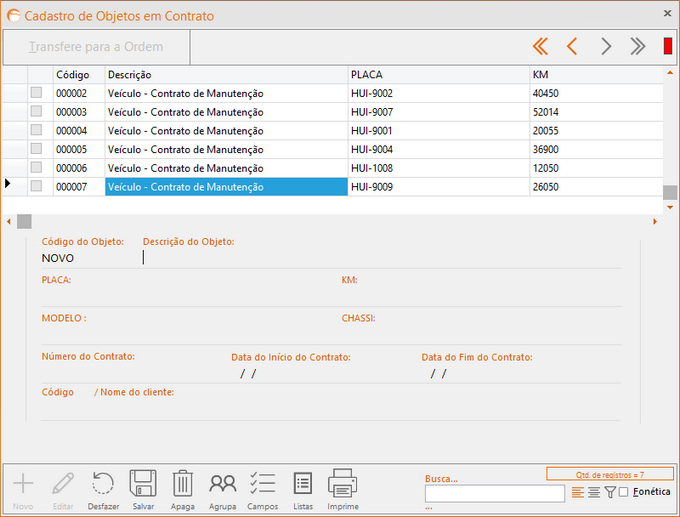Click the Nome do cliente field
The image size is (680, 517).
pos(357,410)
